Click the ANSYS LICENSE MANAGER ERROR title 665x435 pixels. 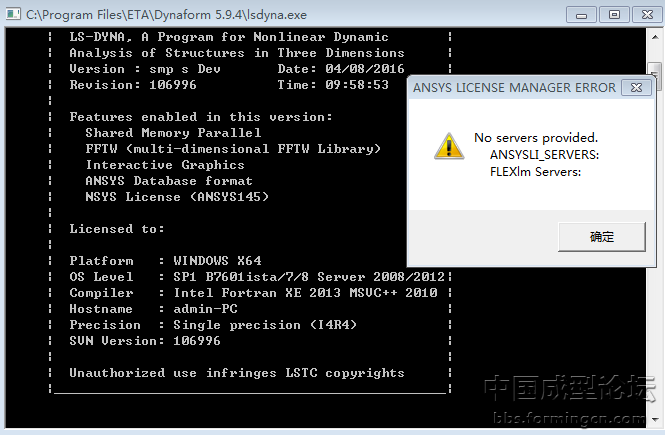pyautogui.click(x=515, y=88)
